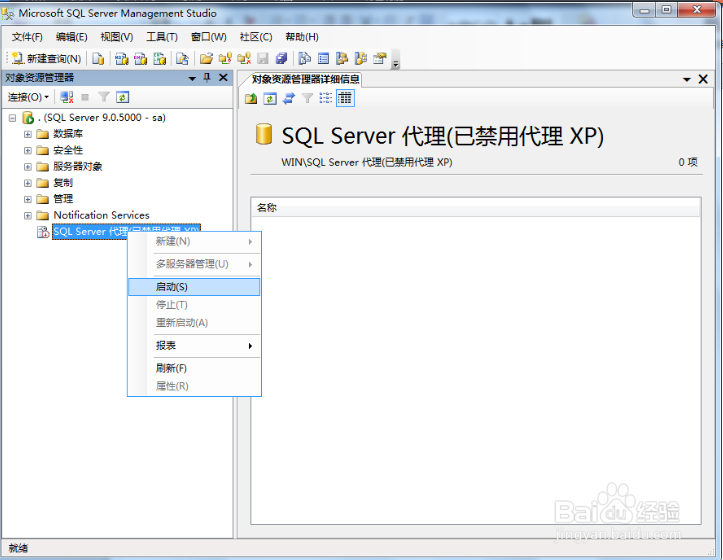Select the SQL Server 代理 tree node
This screenshot has width=723, height=560.
point(90,232)
